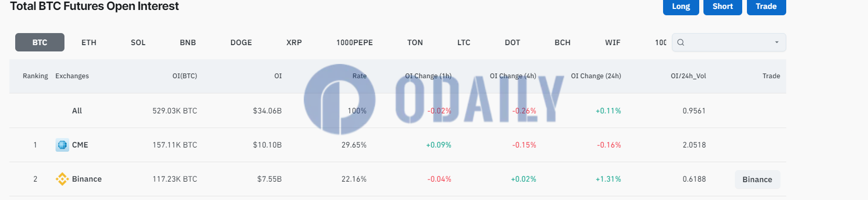
Task: Click the blue Trade button
Action: (766, 7)
